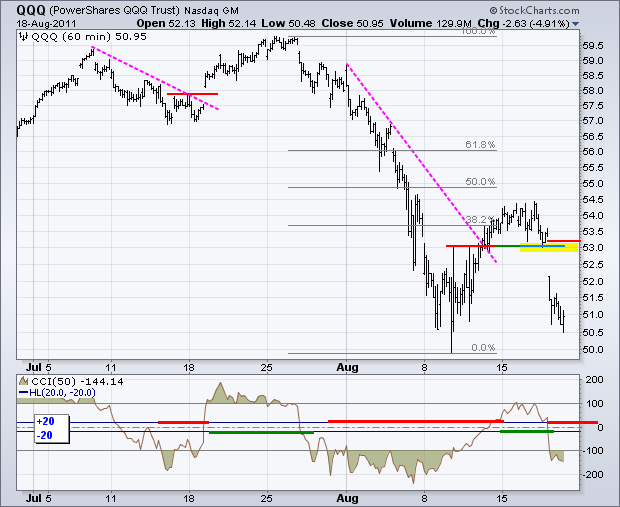Viewport: 620px width, 507px height.
Task: Click the 51.0 price axis label
Action: pyautogui.click(x=593, y=315)
